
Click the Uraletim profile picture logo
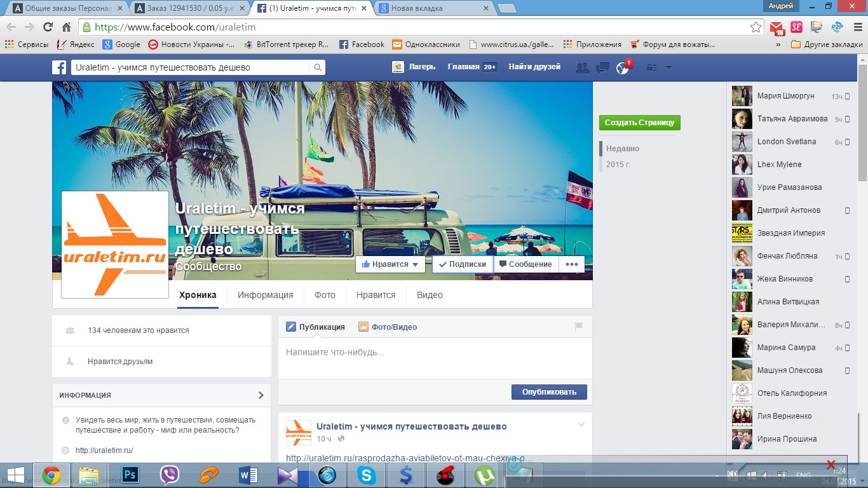(x=115, y=245)
